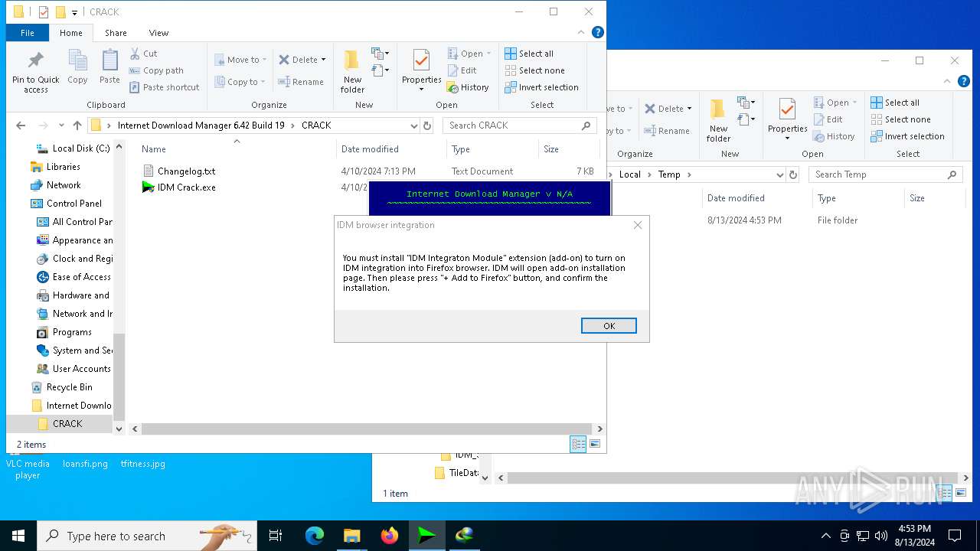Collapse the ribbon in CRACK window
The height and width of the screenshot is (551, 980).
pyautogui.click(x=582, y=33)
